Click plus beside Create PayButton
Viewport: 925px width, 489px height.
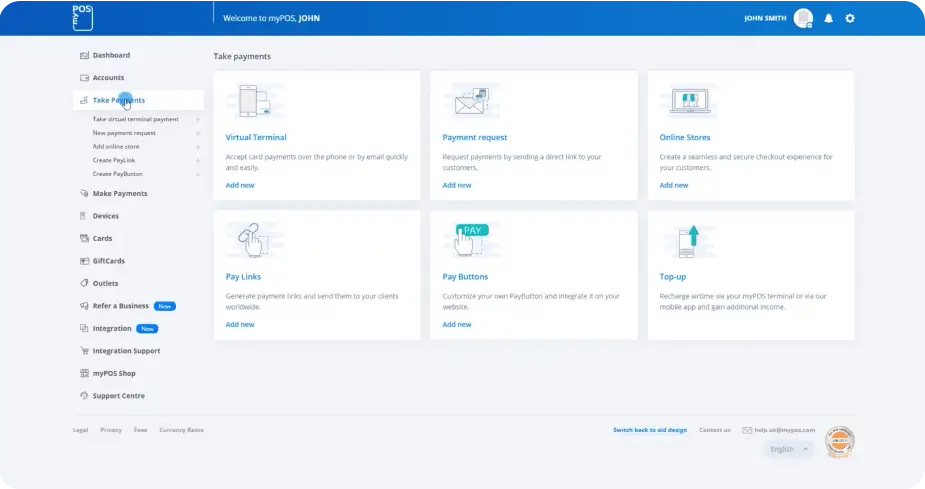(198, 174)
